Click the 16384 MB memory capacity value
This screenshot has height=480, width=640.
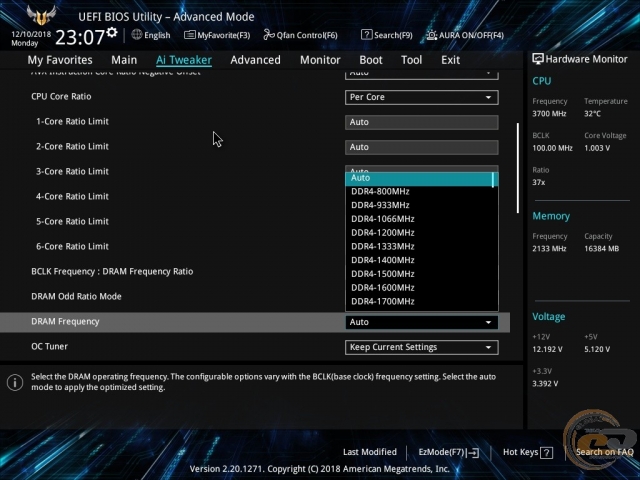602,249
